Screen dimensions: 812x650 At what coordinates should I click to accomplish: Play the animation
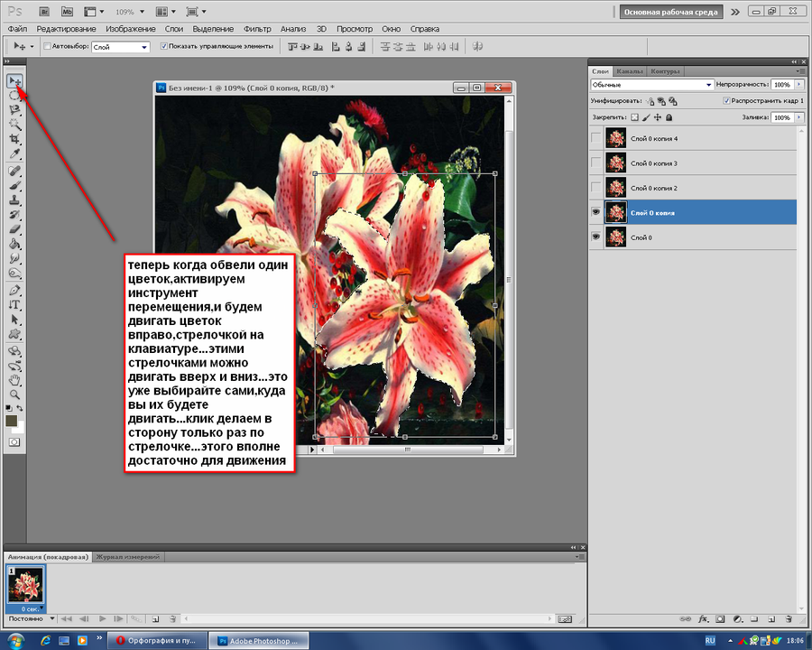pyautogui.click(x=102, y=618)
